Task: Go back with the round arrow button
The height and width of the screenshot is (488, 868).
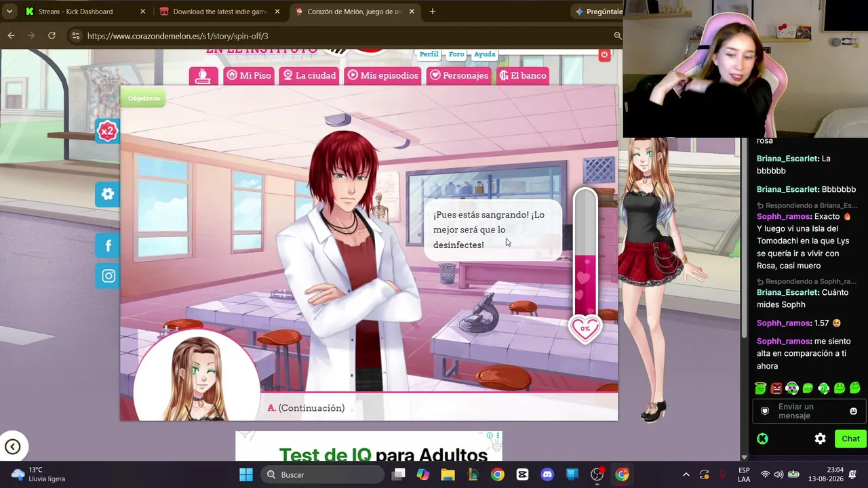Action: (x=13, y=446)
